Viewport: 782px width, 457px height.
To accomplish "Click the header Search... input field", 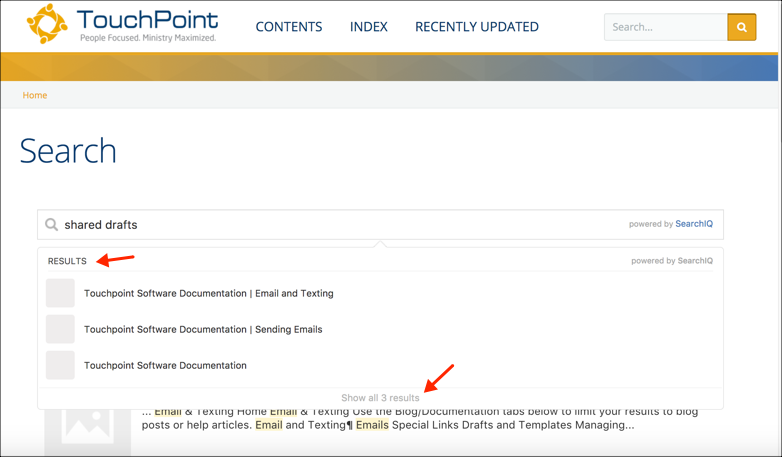I will click(666, 27).
